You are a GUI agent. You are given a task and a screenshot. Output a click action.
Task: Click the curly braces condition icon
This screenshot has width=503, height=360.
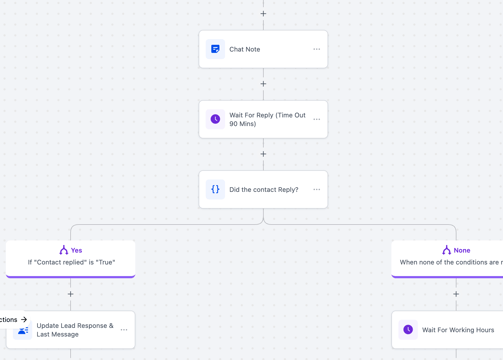(215, 189)
